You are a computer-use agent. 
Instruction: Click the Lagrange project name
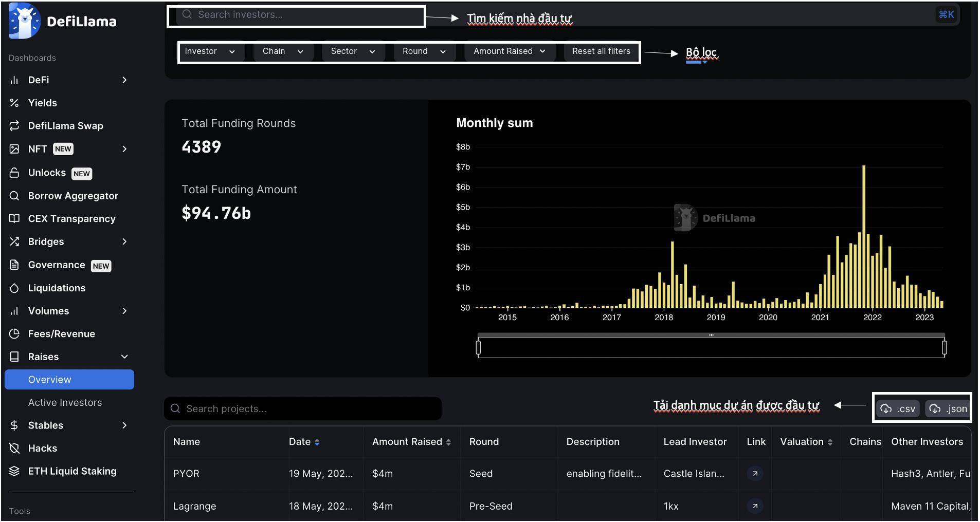pyautogui.click(x=194, y=506)
